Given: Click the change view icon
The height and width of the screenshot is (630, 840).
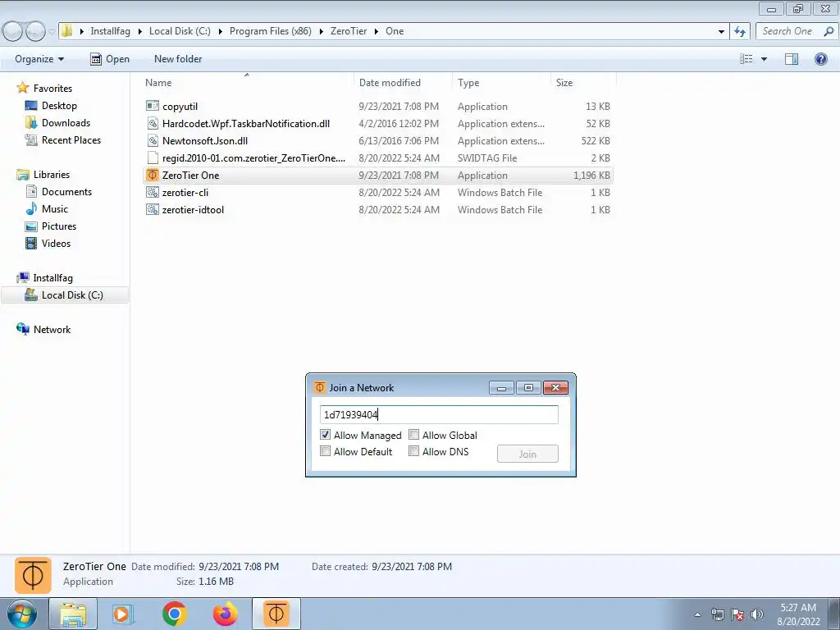Looking at the screenshot, I should click(x=746, y=59).
